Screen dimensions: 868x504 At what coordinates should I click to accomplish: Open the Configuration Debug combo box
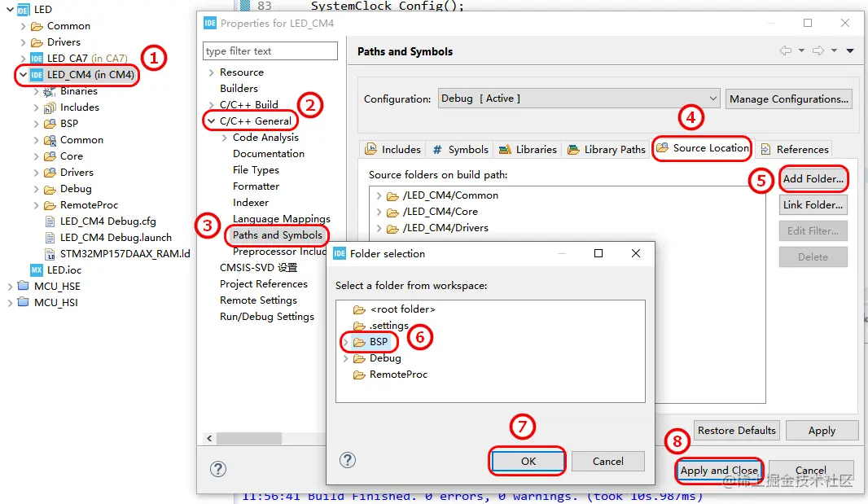pos(579,99)
